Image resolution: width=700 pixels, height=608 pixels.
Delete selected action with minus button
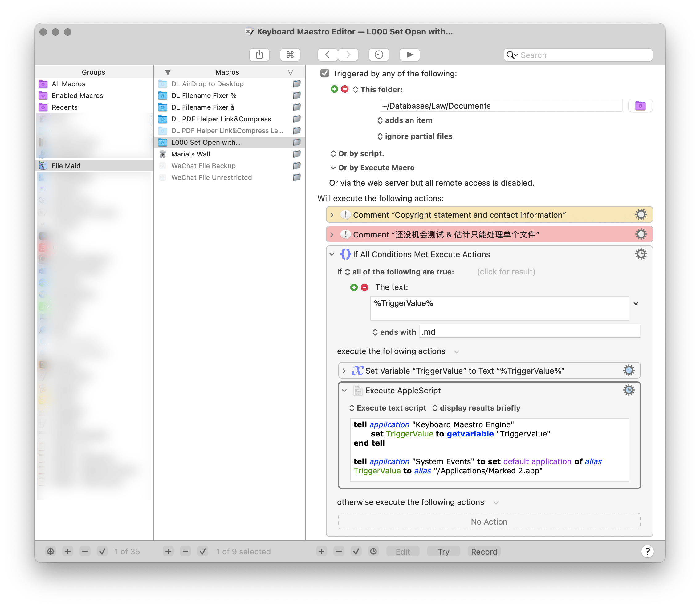click(339, 551)
